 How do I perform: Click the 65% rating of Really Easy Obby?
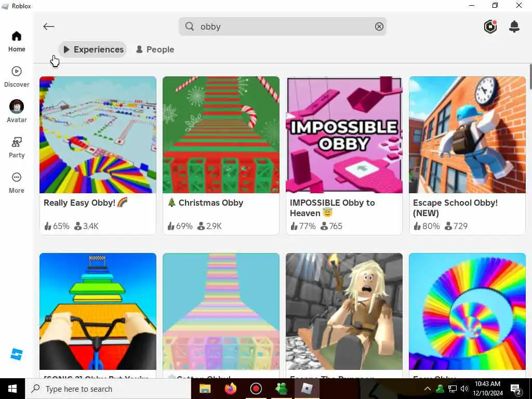tap(57, 226)
